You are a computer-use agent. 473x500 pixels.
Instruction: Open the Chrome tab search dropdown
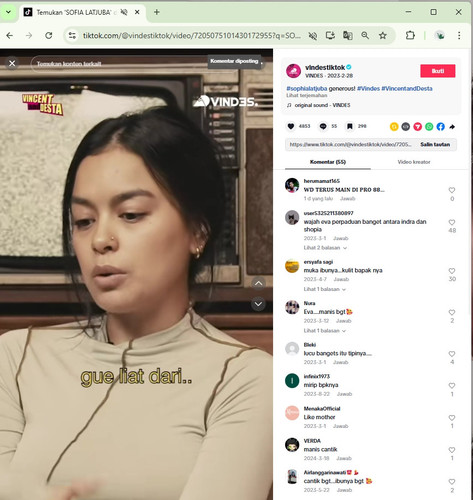coord(8,12)
